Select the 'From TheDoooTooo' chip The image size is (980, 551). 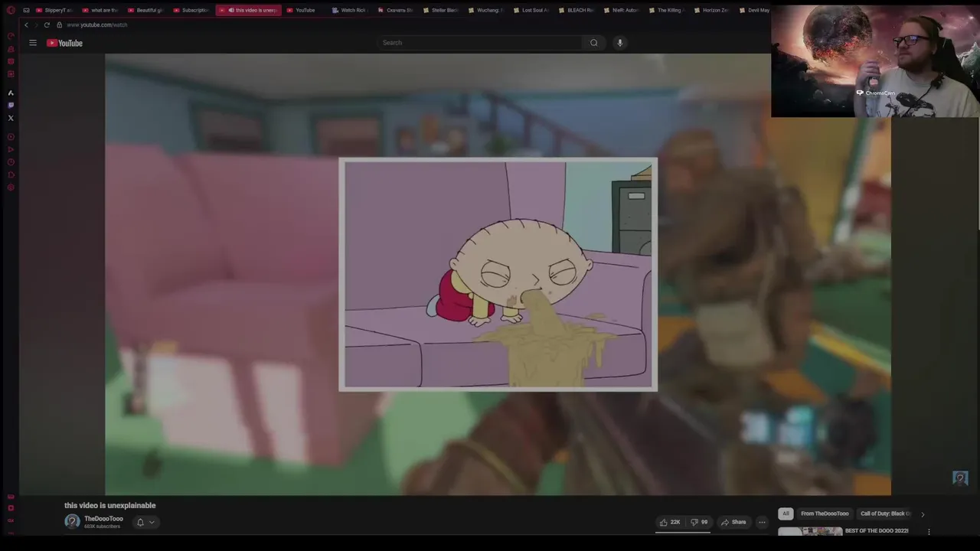[825, 514]
